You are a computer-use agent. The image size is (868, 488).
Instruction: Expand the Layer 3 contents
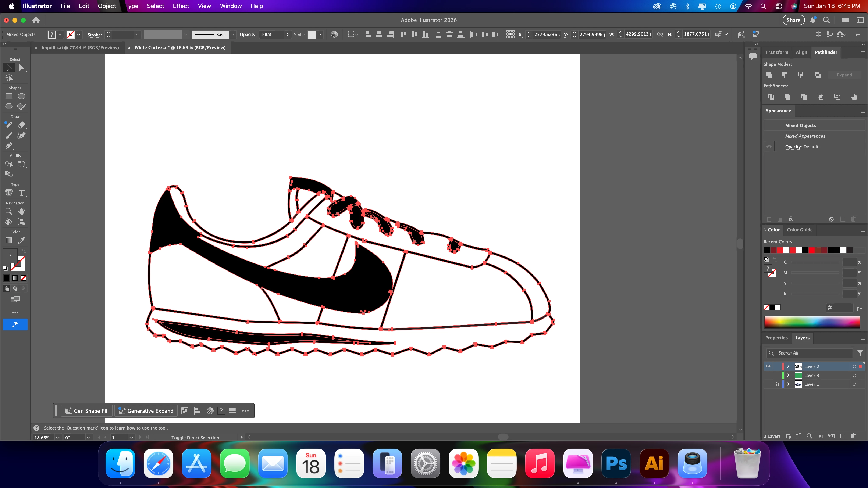tap(788, 376)
